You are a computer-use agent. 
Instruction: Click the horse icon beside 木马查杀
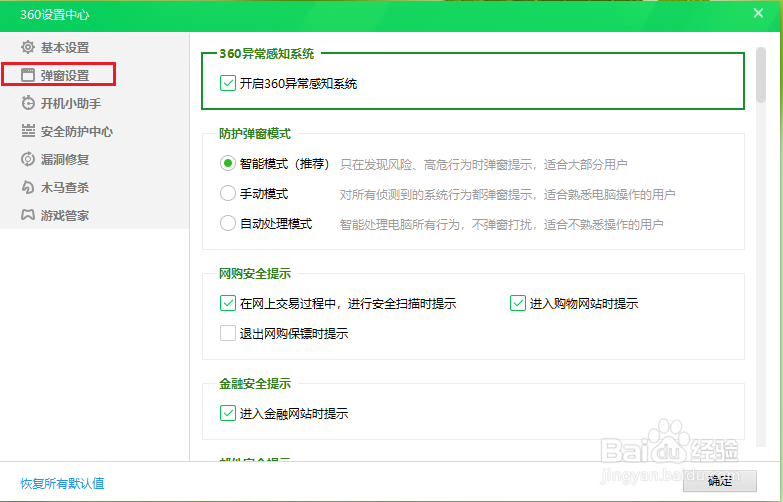tap(27, 187)
